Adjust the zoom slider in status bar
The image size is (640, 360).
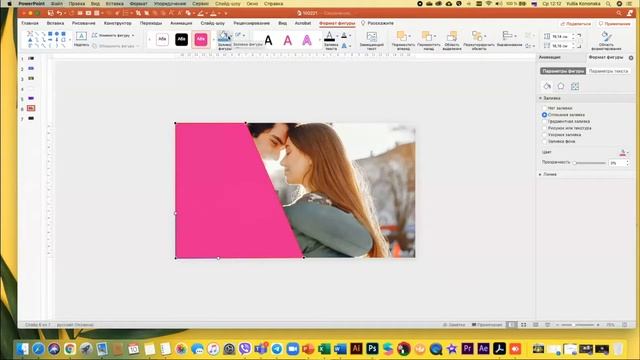[577, 325]
